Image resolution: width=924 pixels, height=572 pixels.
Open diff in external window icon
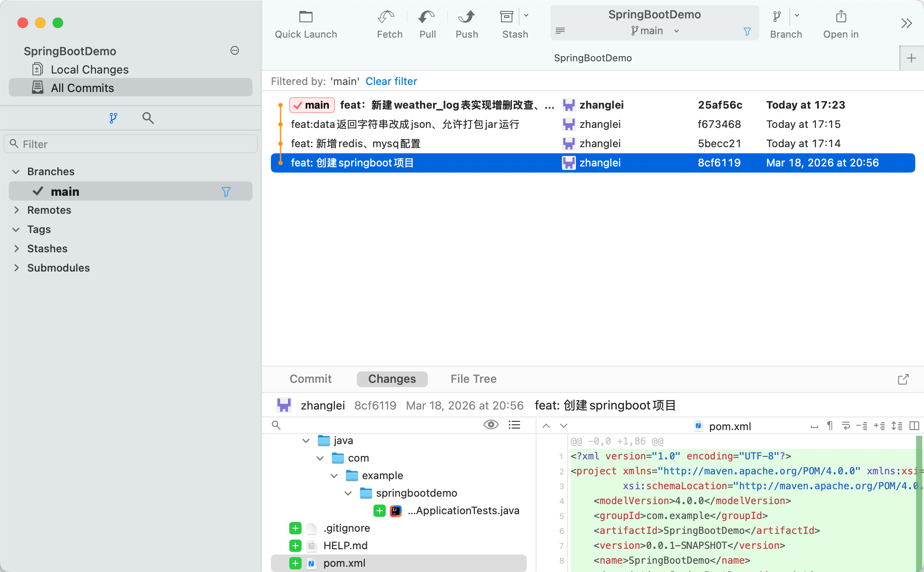point(903,379)
